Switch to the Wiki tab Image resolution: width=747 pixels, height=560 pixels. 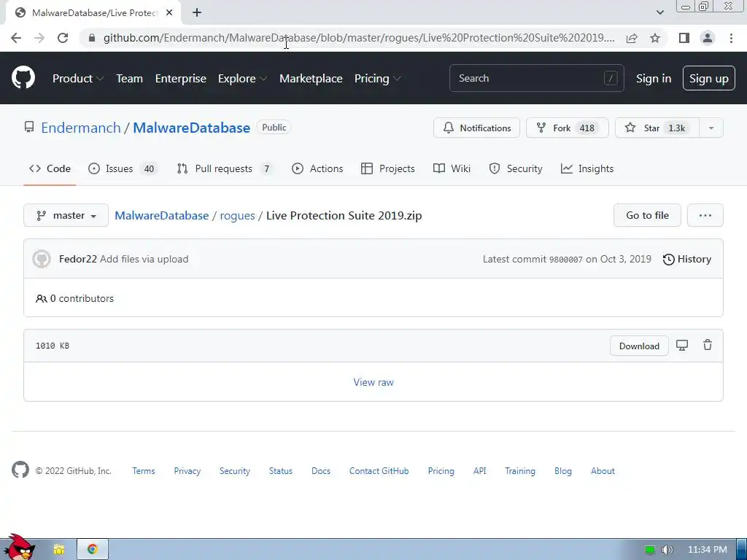coord(452,168)
